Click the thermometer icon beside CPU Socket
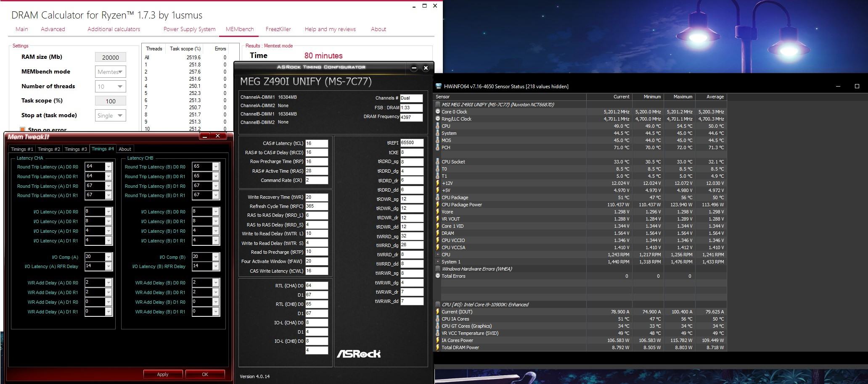 (438, 162)
